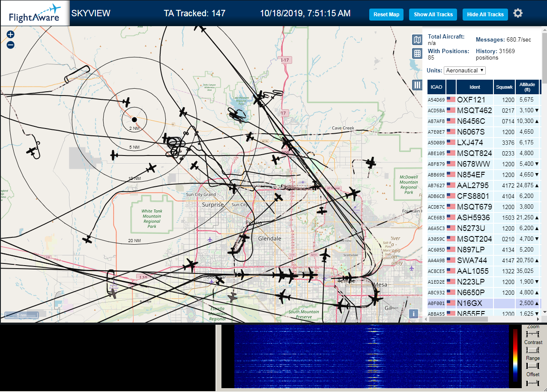Click altitude 35,025 in AAL1055 row
The width and height of the screenshot is (547, 392).
pyautogui.click(x=525, y=271)
